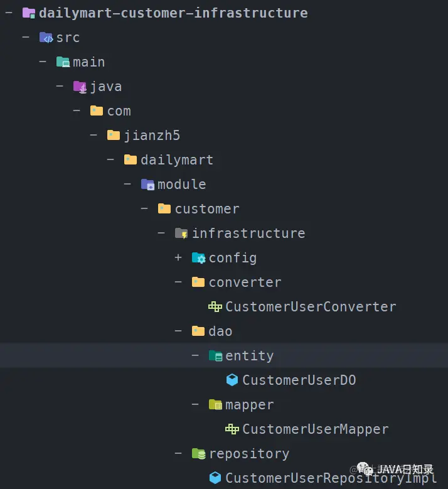Select the customer label
This screenshot has width=448, height=489.
(207, 209)
